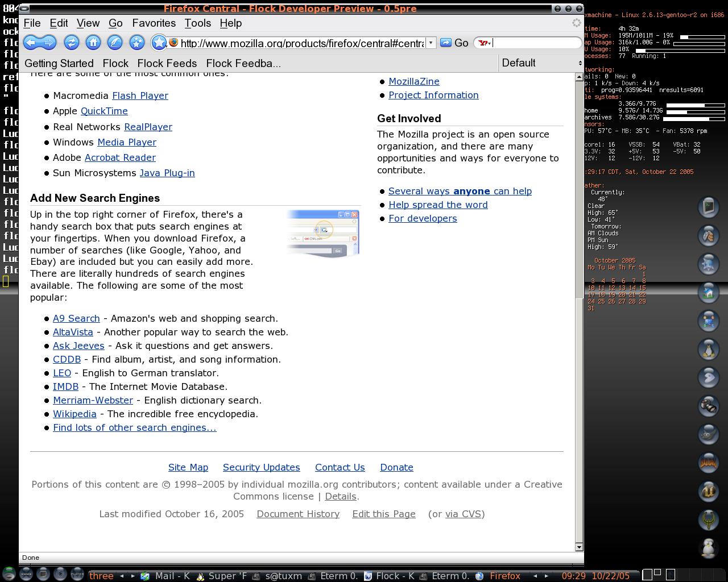This screenshot has width=728, height=582.
Task: Open the Wikipedia search engine link
Action: 75,414
